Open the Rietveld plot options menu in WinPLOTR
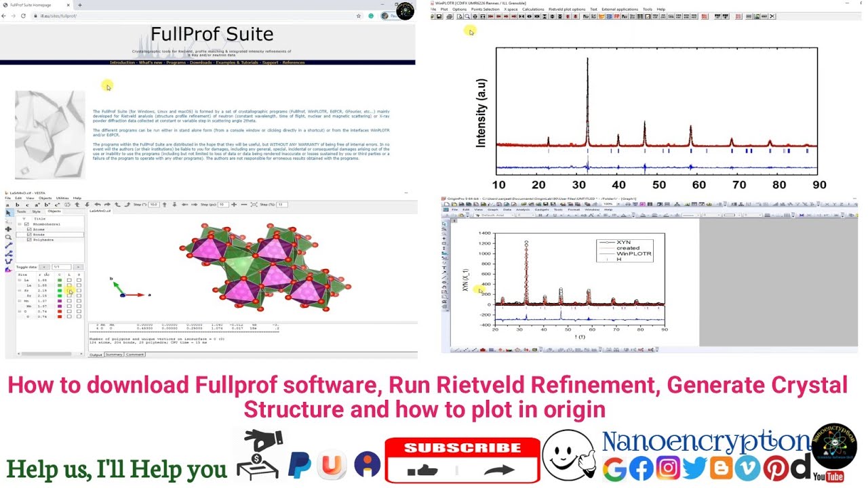The height and width of the screenshot is (488, 868). coord(567,9)
